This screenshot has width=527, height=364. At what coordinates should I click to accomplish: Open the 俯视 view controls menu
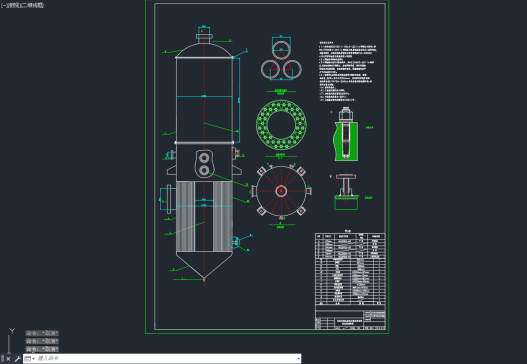click(x=13, y=5)
